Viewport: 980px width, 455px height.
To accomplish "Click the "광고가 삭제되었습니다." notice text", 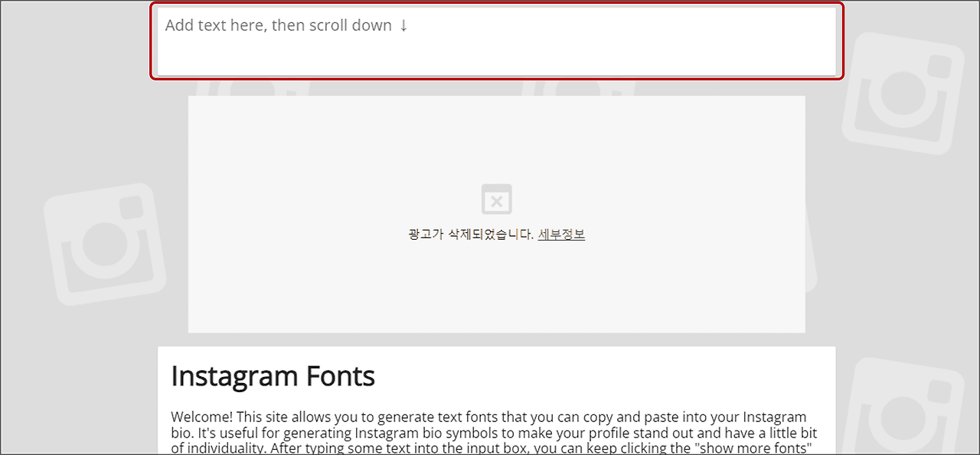I will [x=471, y=234].
